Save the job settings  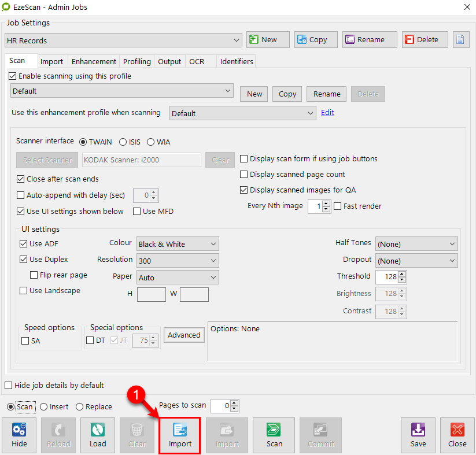[418, 435]
